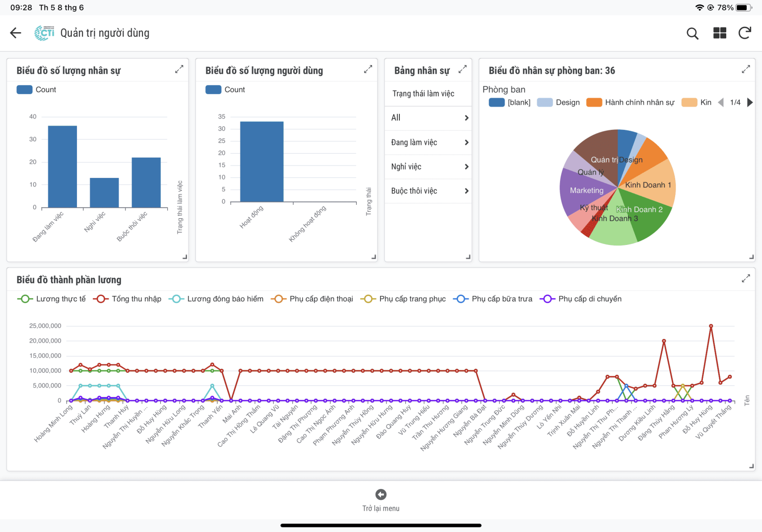Click resize handle of nhân sự chart panel

tap(185, 257)
